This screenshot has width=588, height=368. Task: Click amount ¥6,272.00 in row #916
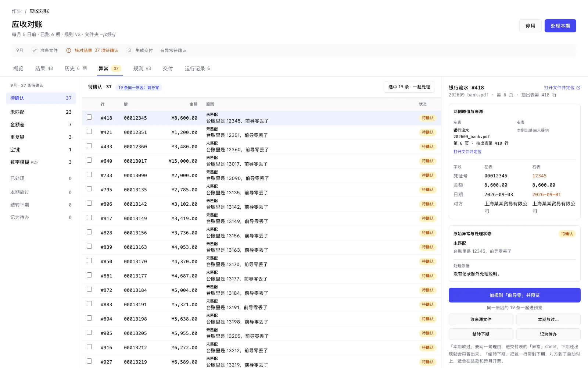pyautogui.click(x=184, y=347)
